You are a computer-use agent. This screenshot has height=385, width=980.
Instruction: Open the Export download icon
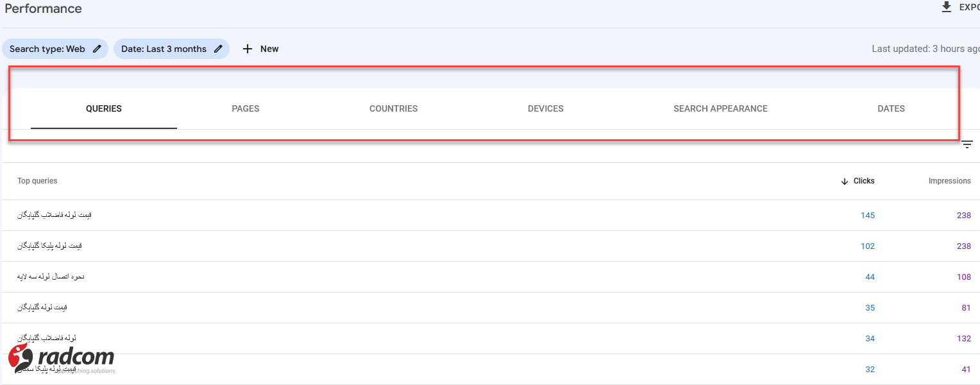pyautogui.click(x=947, y=6)
